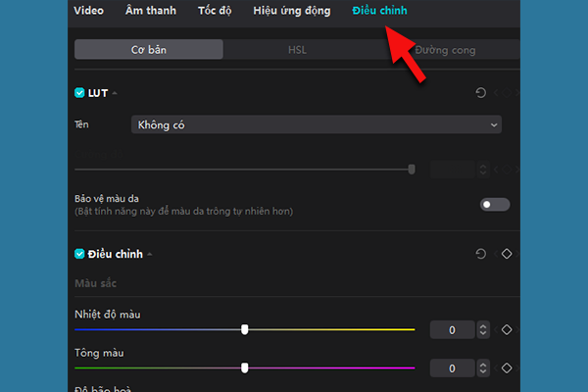The image size is (588, 392).
Task: Enable the Bảo vệ màu da toggle
Action: coord(495,204)
